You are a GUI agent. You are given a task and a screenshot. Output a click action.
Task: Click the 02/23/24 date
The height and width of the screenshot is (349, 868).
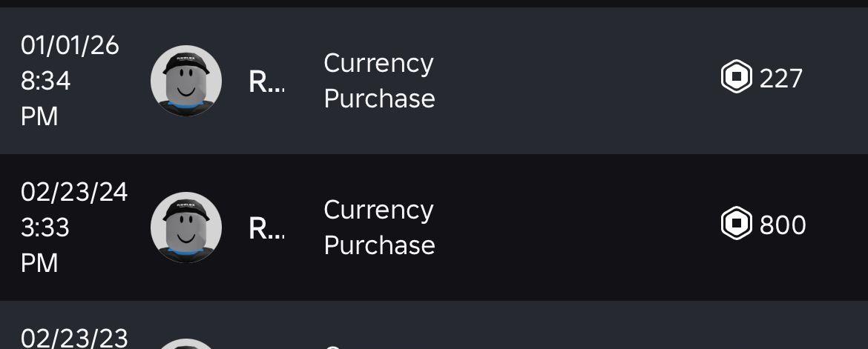(x=74, y=193)
